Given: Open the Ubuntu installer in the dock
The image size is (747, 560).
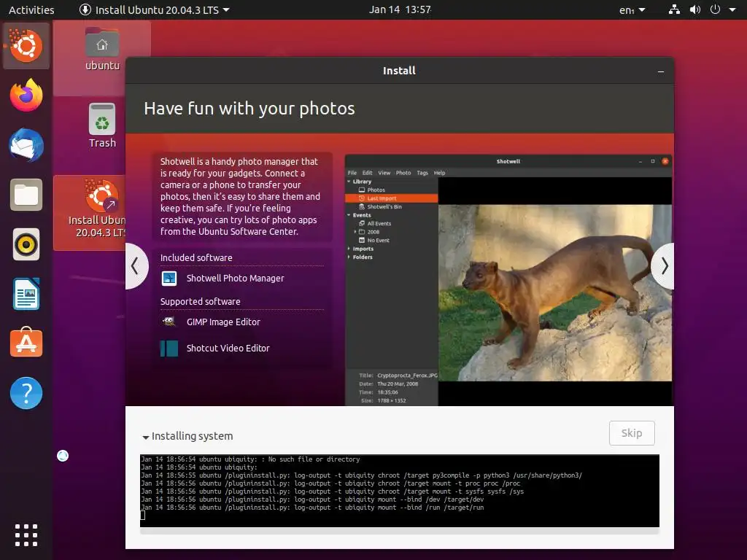Looking at the screenshot, I should (x=26, y=46).
